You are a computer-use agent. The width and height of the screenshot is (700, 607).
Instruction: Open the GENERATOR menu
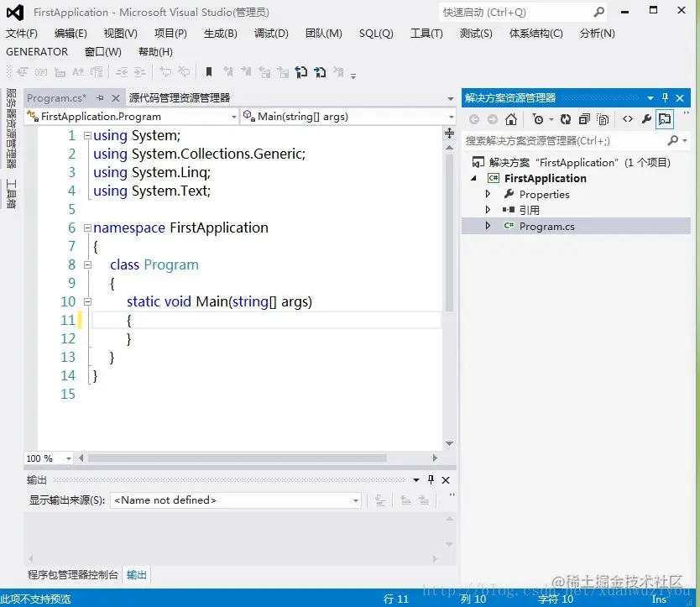[37, 52]
